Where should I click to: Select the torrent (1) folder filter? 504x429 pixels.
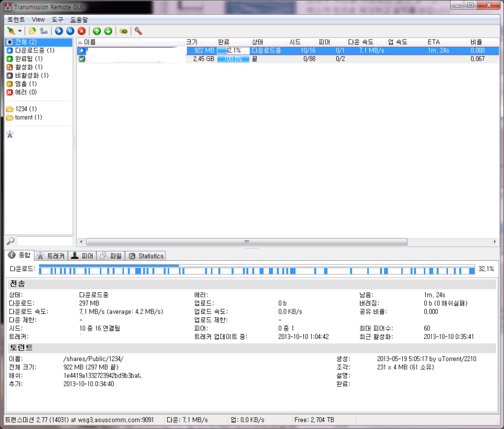coord(28,117)
